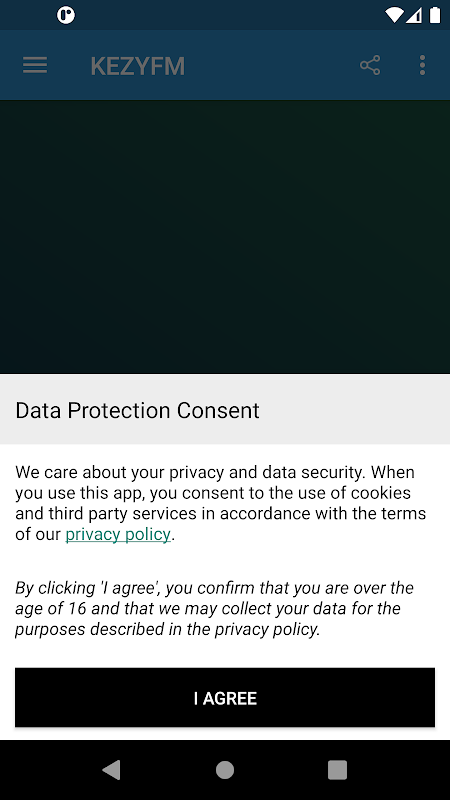The width and height of the screenshot is (450, 800).
Task: Tap the empty middle of status bar
Action: pyautogui.click(x=230, y=15)
